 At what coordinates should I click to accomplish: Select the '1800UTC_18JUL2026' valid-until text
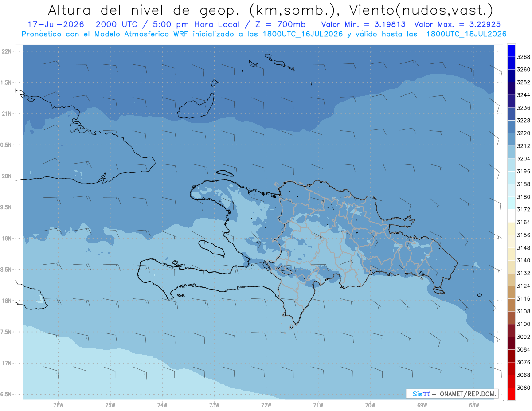(466, 34)
